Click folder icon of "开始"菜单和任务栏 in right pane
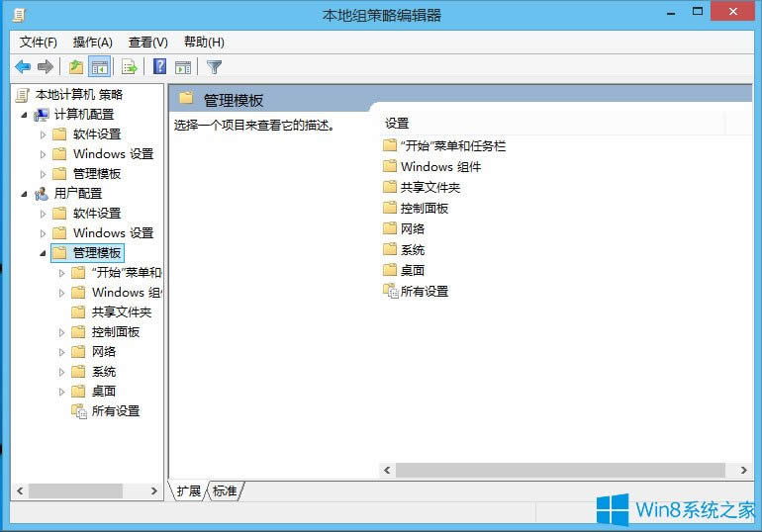This screenshot has width=762, height=532. tap(390, 145)
